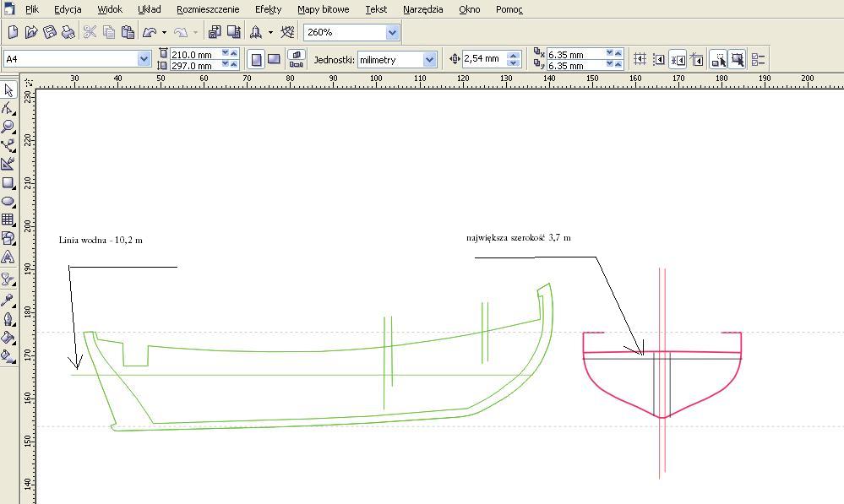Image resolution: width=844 pixels, height=504 pixels.
Task: Select the Zoom magnifier tool
Action: click(8, 127)
